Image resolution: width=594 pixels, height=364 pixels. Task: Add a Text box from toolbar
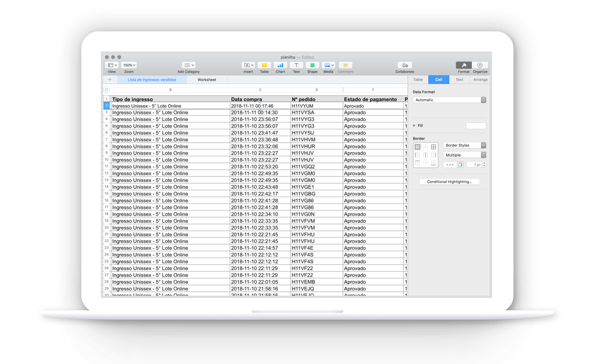click(x=296, y=66)
